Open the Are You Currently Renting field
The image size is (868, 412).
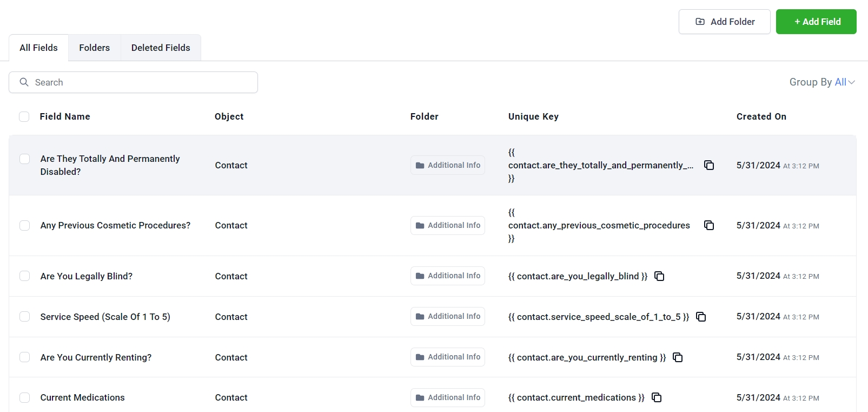tap(96, 357)
